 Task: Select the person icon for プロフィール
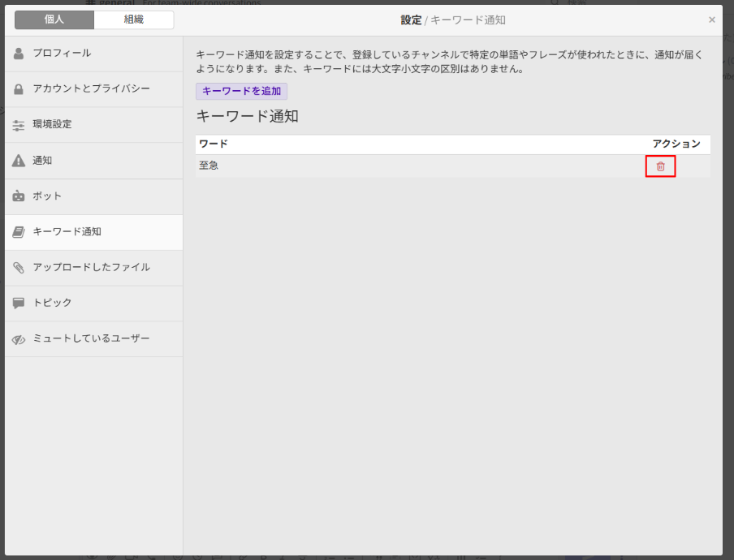tap(18, 54)
